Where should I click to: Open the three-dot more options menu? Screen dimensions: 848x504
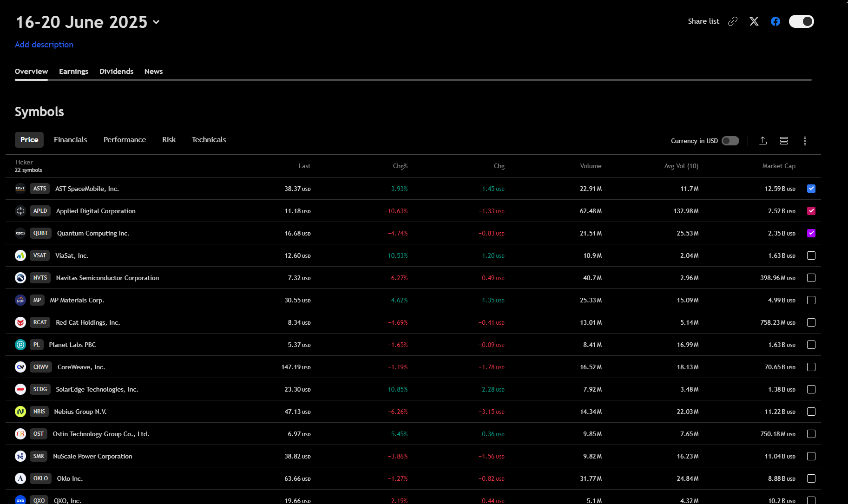[x=805, y=141]
